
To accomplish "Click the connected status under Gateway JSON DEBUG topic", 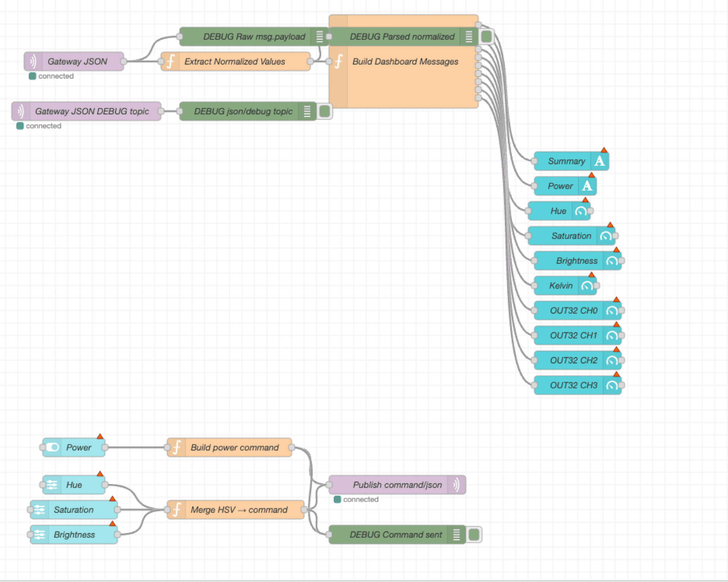I will coord(39,126).
